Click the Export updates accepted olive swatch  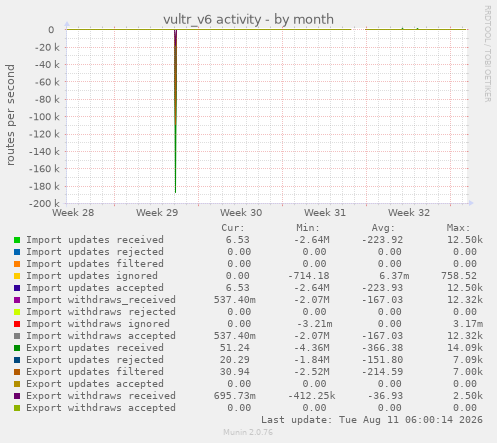point(17,384)
